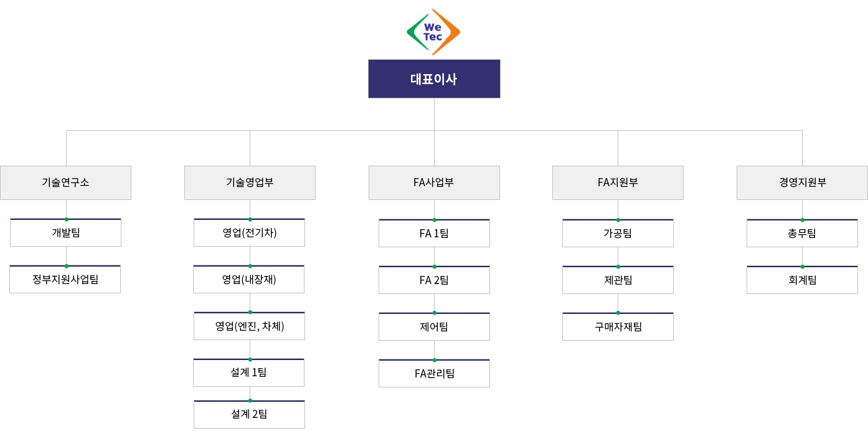
Task: Choose the 영업(엔진, 차체) team box
Action: pyautogui.click(x=250, y=326)
